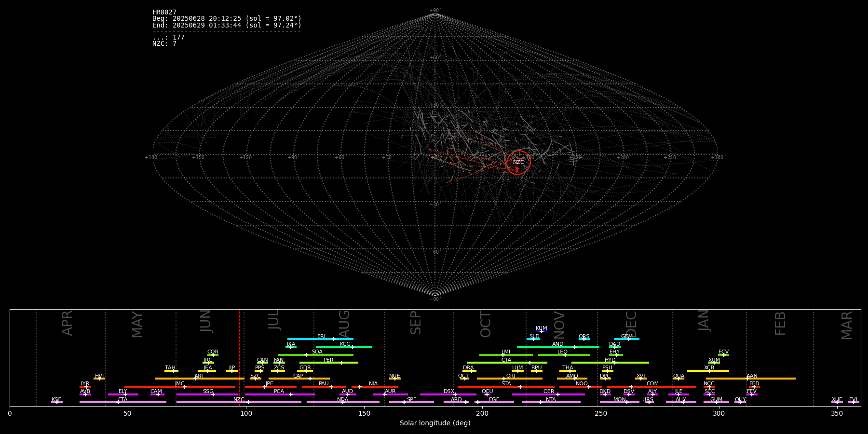Click the ETA shower label
Viewport: 868px width, 434px height.
coord(123,400)
